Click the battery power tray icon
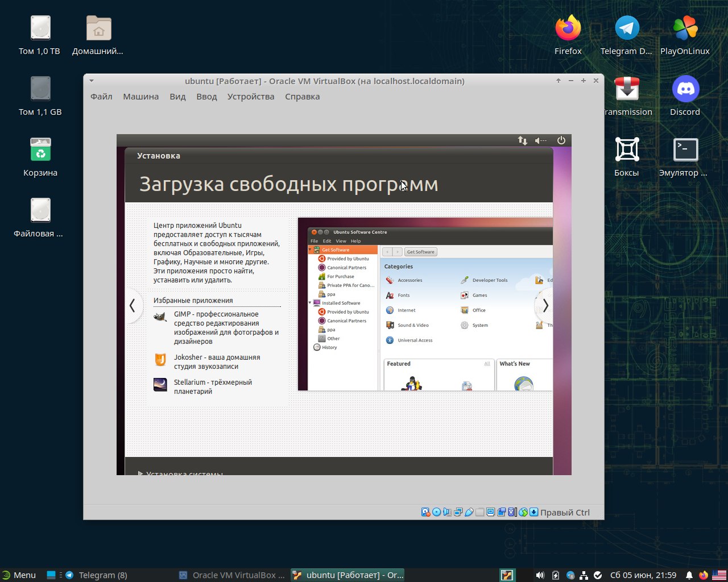Viewport: 728px width, 582px height. (x=556, y=575)
